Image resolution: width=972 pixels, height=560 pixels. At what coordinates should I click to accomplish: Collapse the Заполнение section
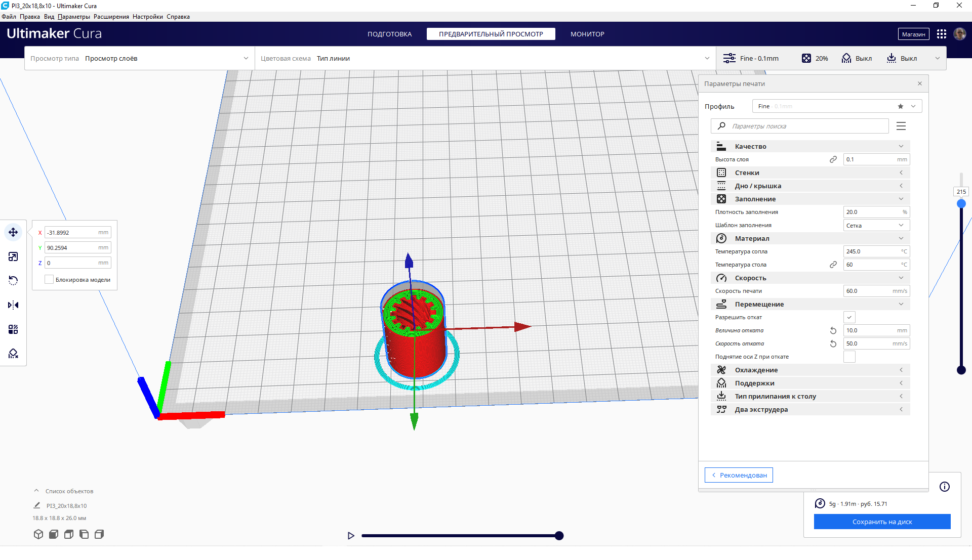810,199
